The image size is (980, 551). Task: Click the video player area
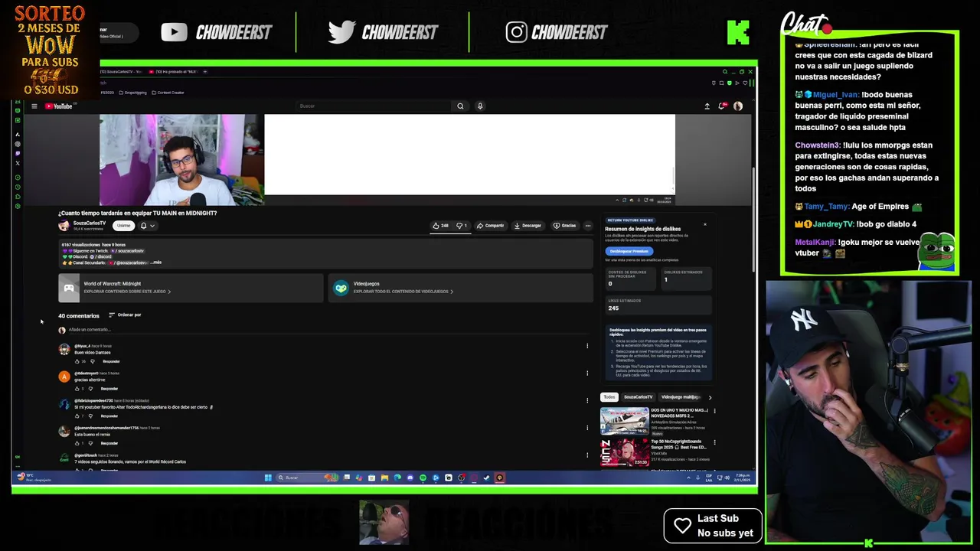pos(387,160)
